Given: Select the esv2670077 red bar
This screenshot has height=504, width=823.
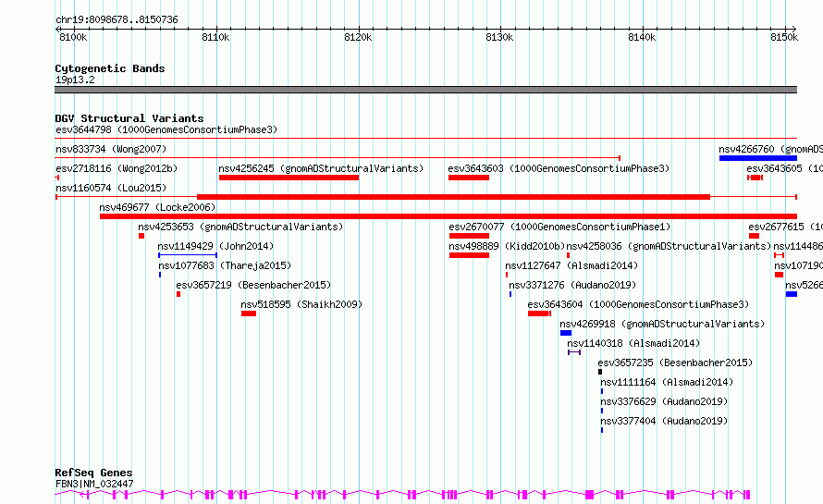Looking at the screenshot, I should point(469,236).
